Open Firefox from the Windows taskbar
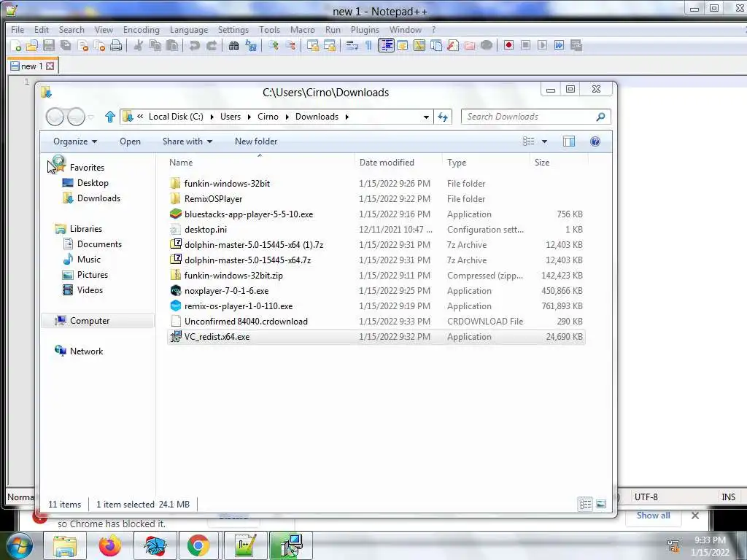 [110, 545]
